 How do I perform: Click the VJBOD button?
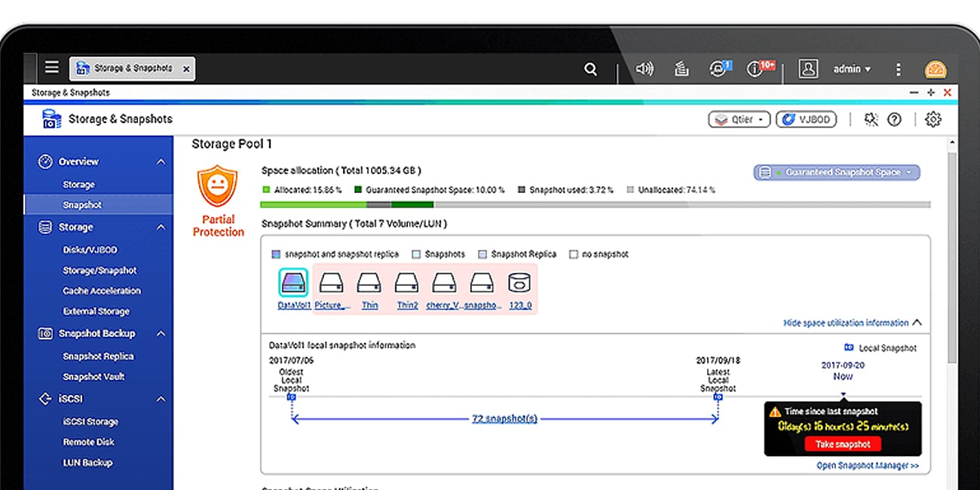[x=806, y=119]
